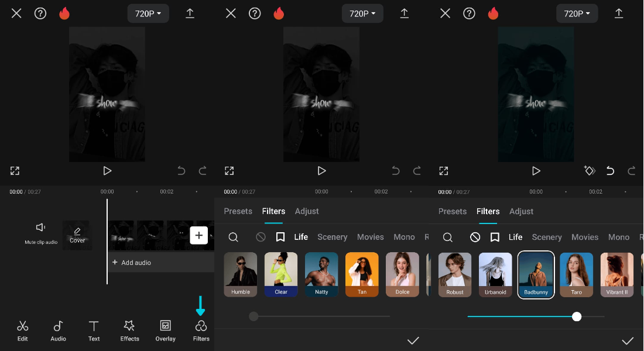Select Mono category in right panel

pos(619,238)
